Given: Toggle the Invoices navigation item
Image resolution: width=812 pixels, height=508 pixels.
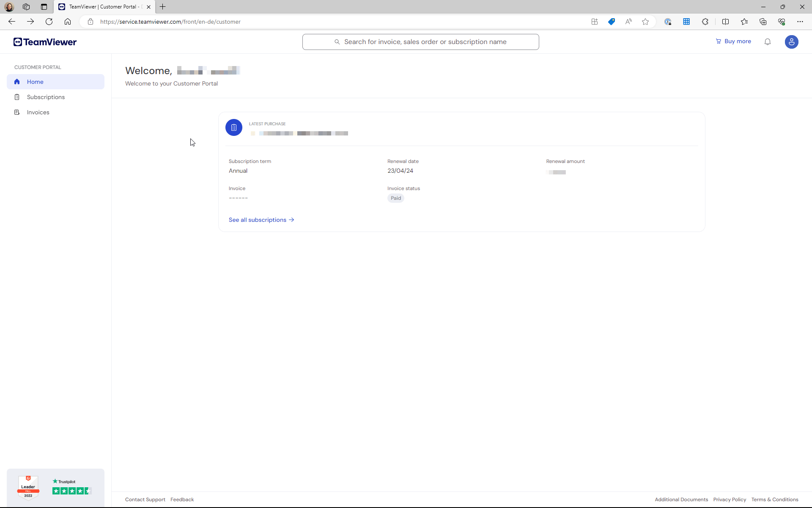Looking at the screenshot, I should pyautogui.click(x=38, y=112).
